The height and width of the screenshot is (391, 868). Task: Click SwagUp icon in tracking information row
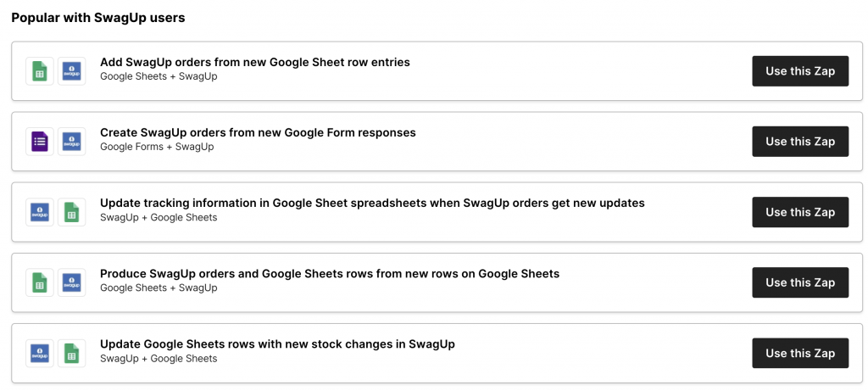pos(39,212)
